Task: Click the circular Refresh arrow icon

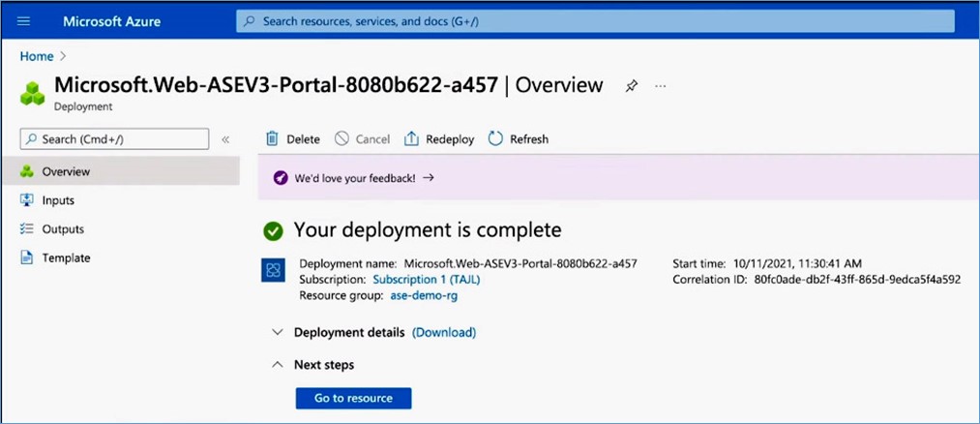Action: tap(495, 138)
